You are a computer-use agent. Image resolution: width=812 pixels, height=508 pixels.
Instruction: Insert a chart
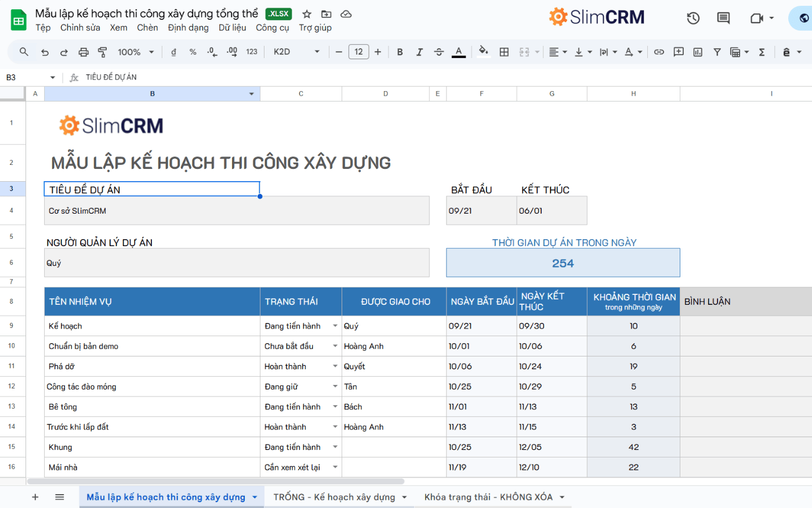coord(698,52)
